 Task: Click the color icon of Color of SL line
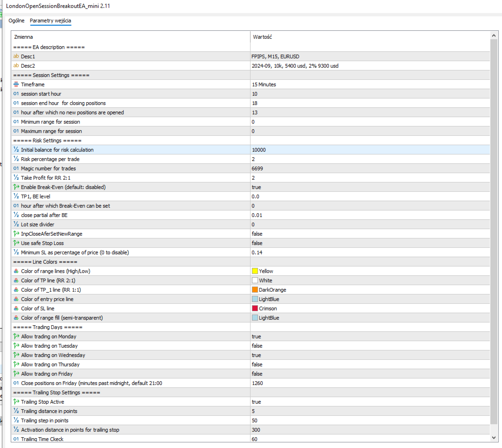coord(16,308)
